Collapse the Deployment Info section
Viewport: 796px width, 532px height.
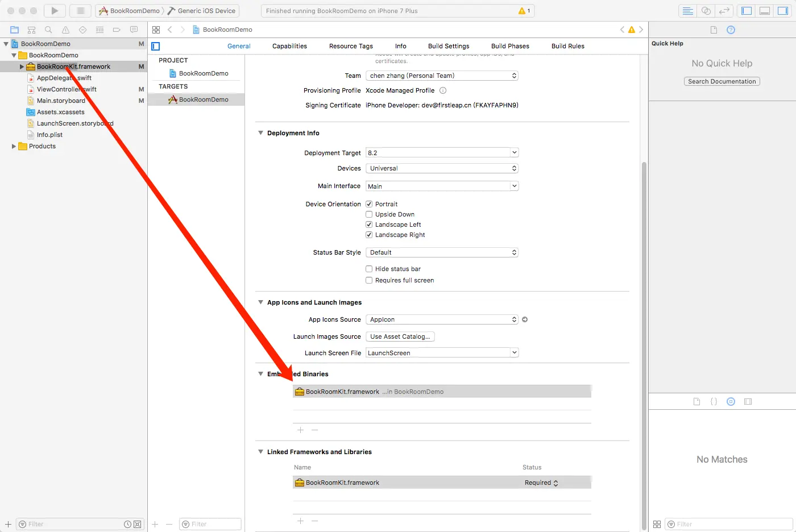coord(261,133)
